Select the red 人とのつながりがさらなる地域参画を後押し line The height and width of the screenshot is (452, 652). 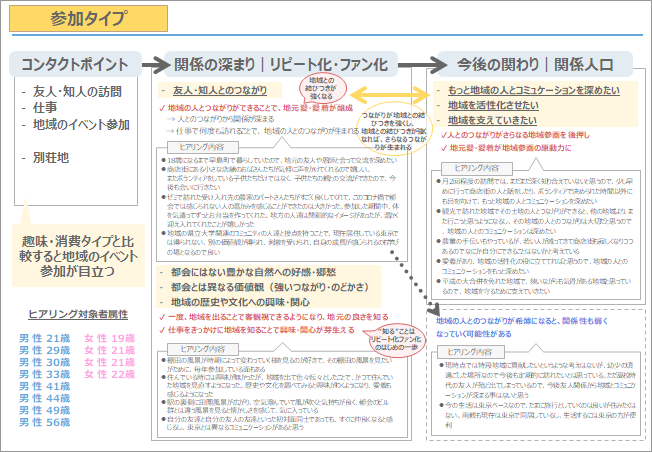(516, 135)
